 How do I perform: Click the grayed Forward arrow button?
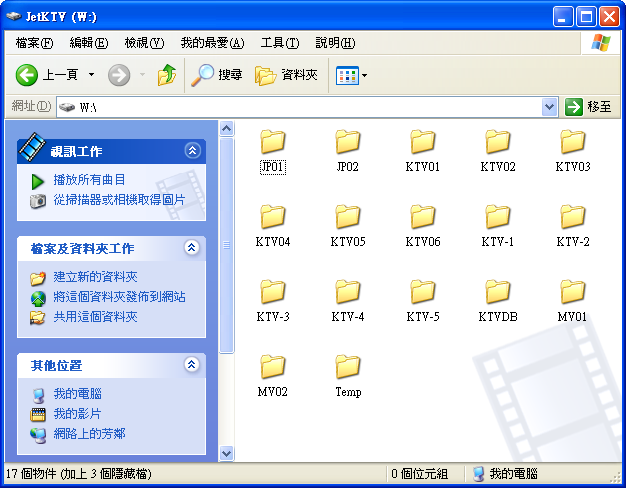click(x=119, y=75)
